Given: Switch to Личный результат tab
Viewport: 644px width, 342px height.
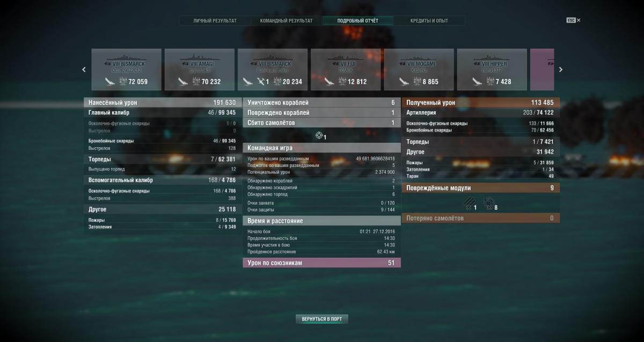Looking at the screenshot, I should [215, 21].
